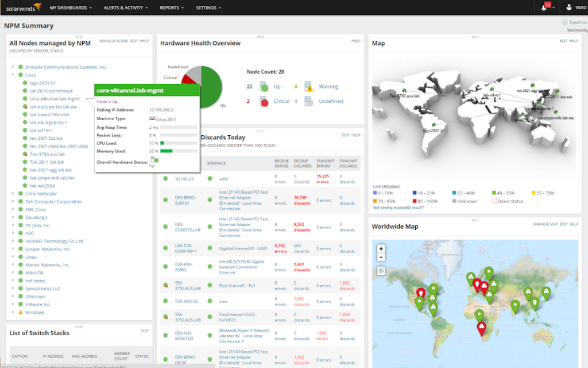This screenshot has height=368, width=588.
Task: Select the Tex-3750.aus.lab node marker on the map
Action: tap(404, 90)
